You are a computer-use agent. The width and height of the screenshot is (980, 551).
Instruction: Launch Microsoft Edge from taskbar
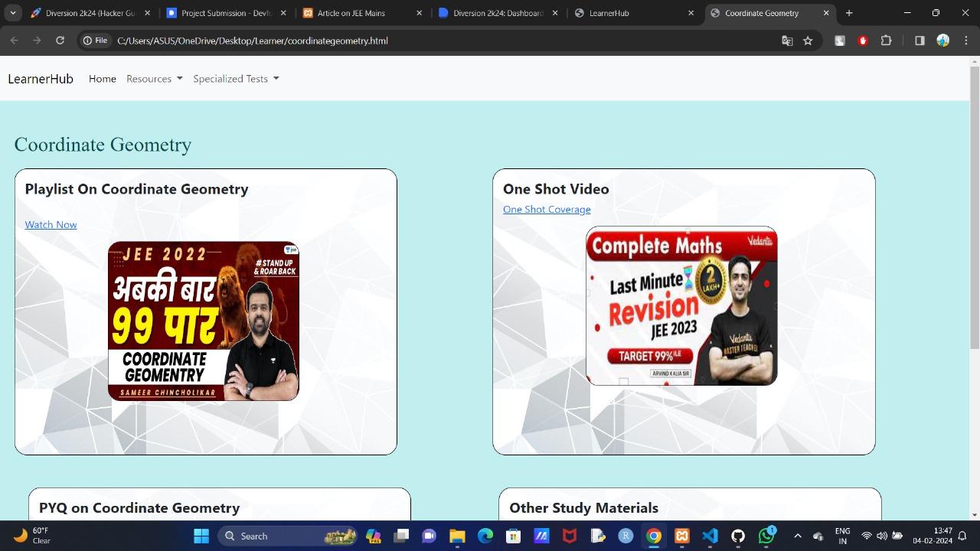click(485, 536)
